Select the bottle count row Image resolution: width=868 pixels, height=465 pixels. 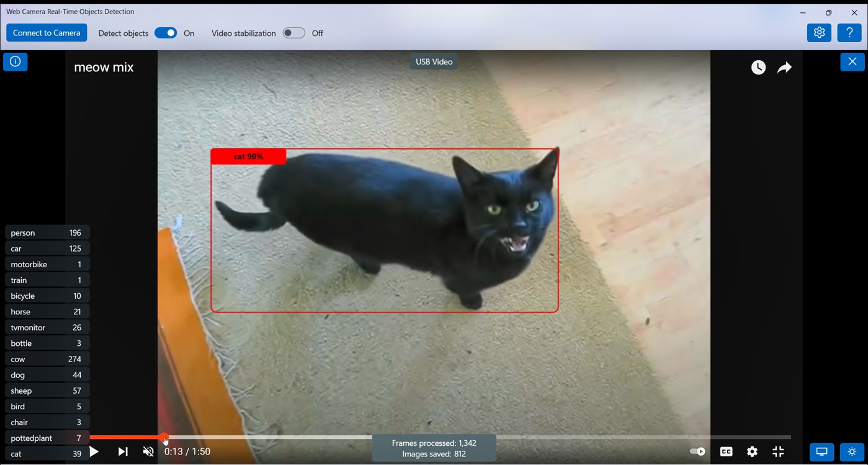coord(47,343)
